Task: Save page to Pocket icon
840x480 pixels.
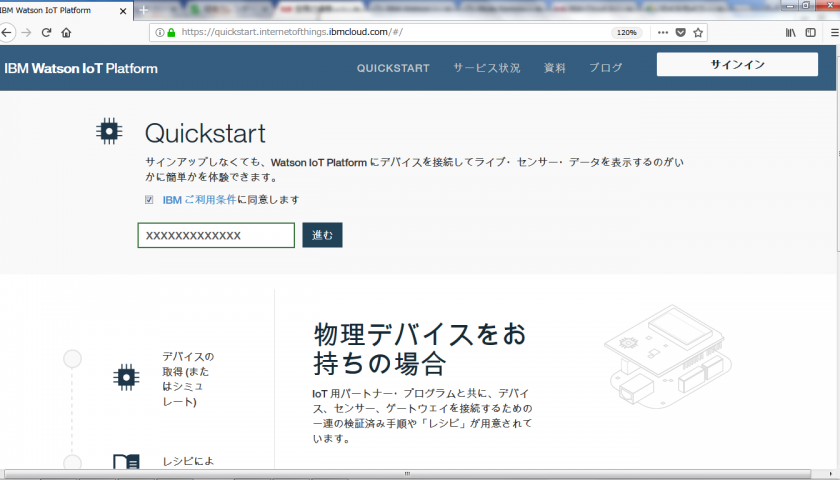Action: (680, 32)
